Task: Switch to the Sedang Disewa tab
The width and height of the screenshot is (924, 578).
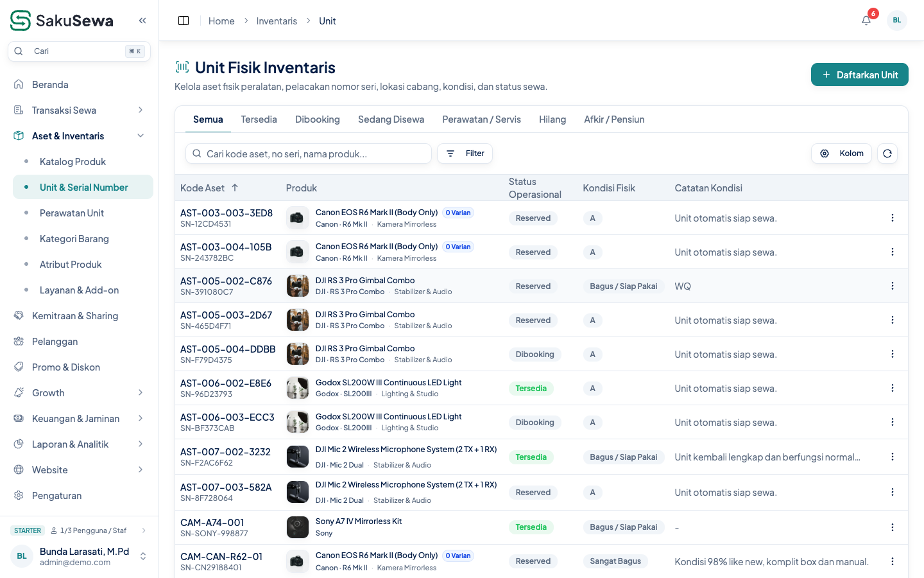Action: coord(391,119)
